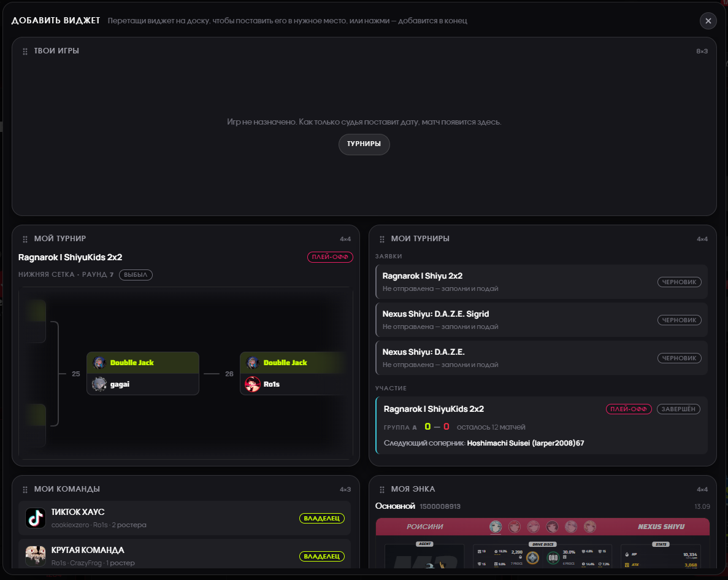Click ЧЕРНОВИК badge for Ragnarok I Shiyu 2x2
The width and height of the screenshot is (728, 580).
coord(680,282)
